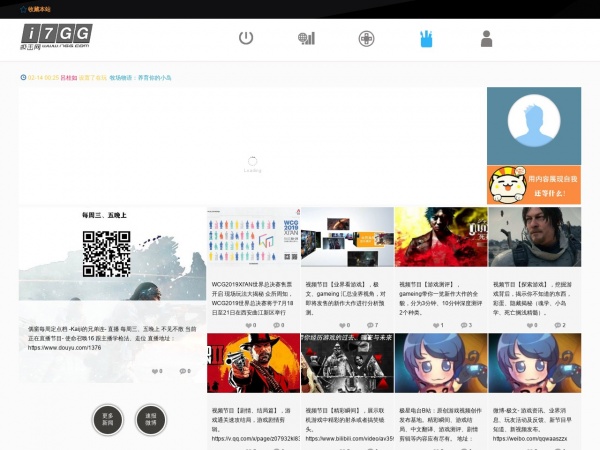Click the 每周三、五晚上 heading

[x=104, y=215]
